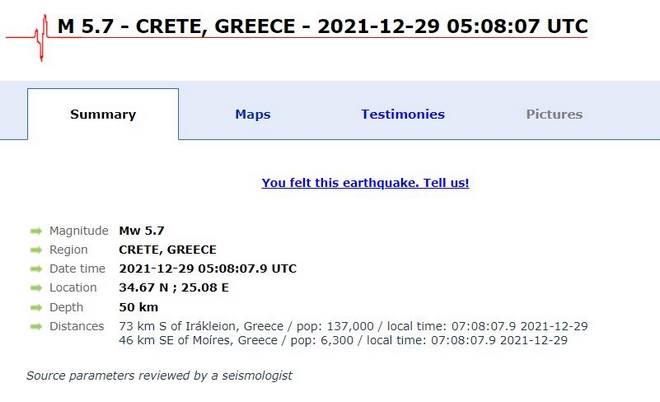Click the green arrow beside Region
The image size is (660, 402).
pyautogui.click(x=37, y=250)
